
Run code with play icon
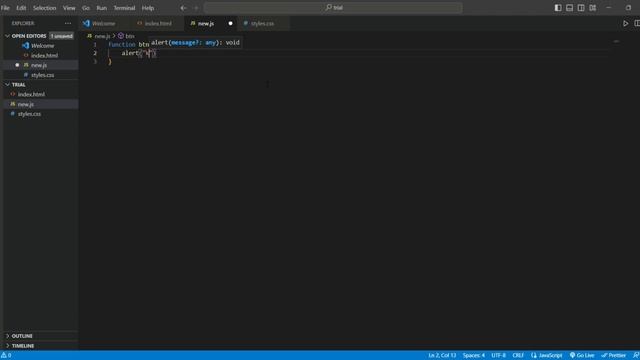625,24
